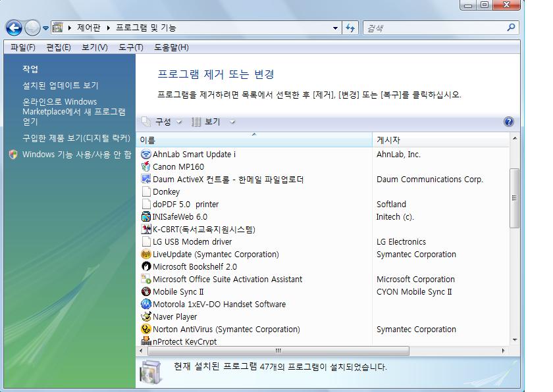553x392 pixels.
Task: Select Norton AntiVirus (Symantec Corporation) entry
Action: tap(226, 330)
